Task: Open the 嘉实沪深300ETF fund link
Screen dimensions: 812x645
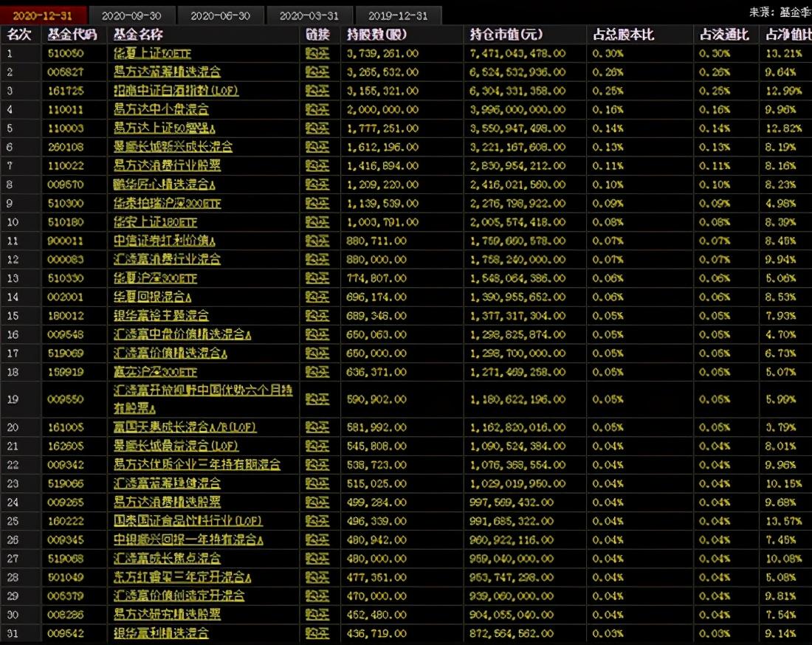Action: click(155, 372)
